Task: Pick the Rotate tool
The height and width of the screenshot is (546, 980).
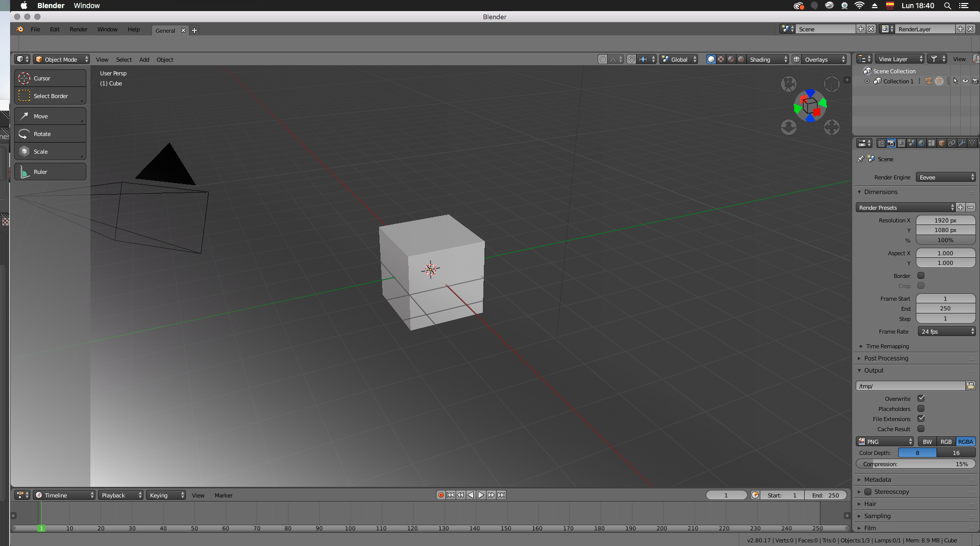Action: click(50, 134)
